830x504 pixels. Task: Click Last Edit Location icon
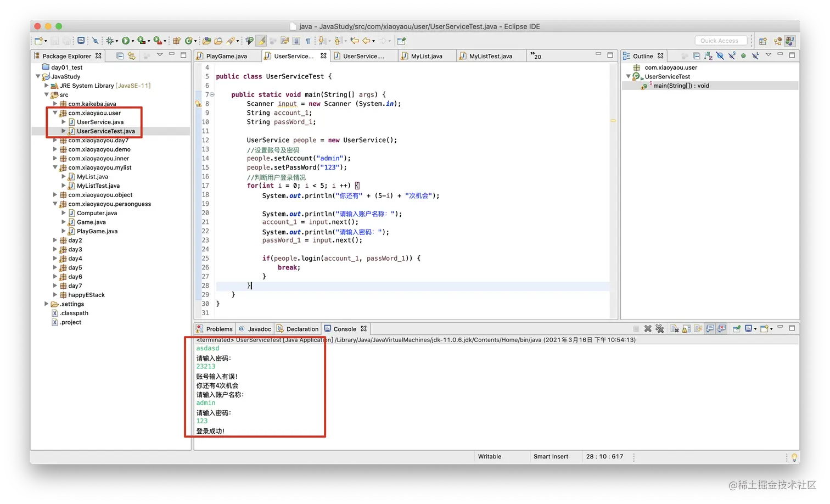pos(355,41)
